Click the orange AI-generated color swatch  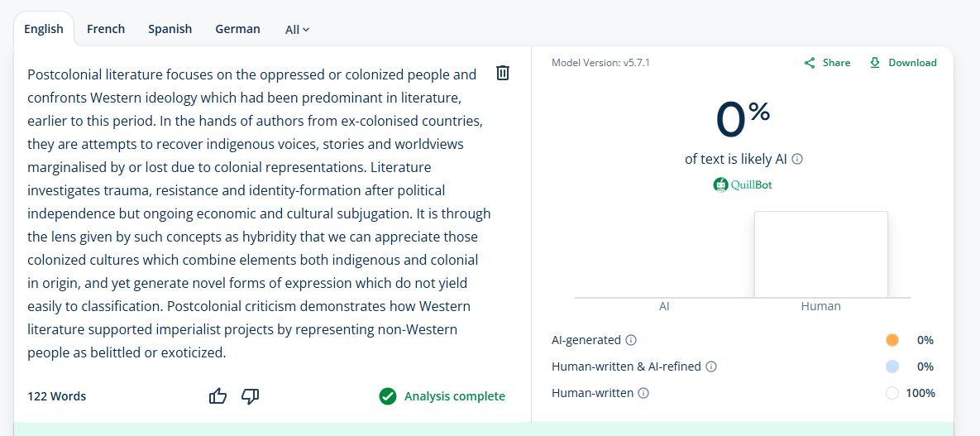(892, 340)
